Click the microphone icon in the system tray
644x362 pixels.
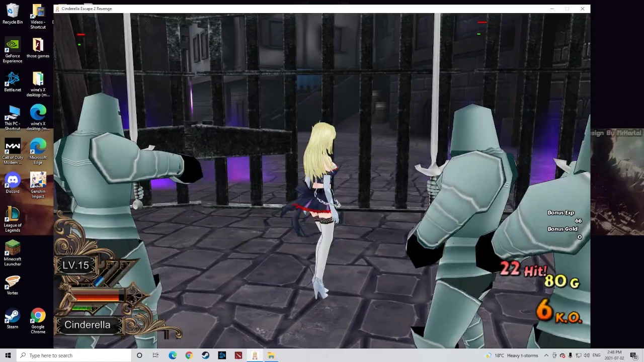pos(571,355)
